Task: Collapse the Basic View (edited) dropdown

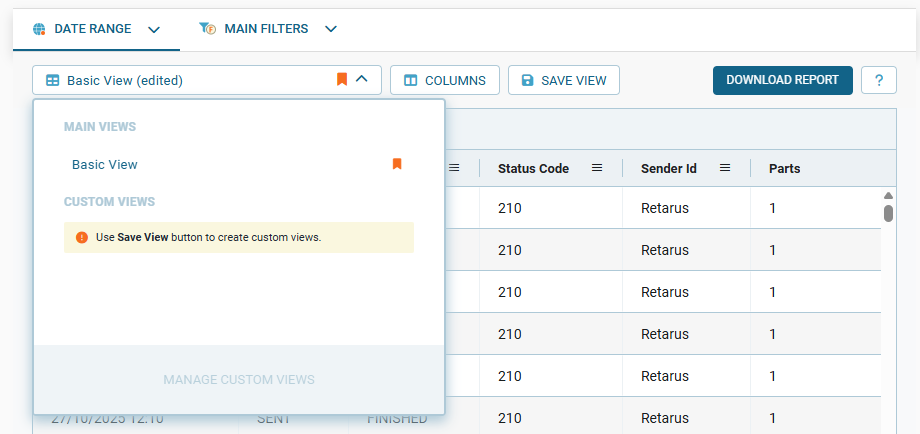Action: 362,80
